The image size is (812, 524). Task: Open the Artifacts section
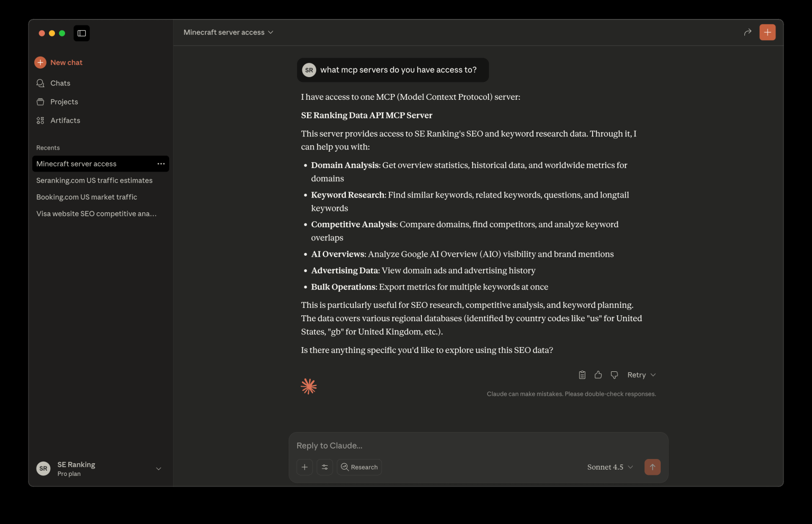[x=65, y=120]
